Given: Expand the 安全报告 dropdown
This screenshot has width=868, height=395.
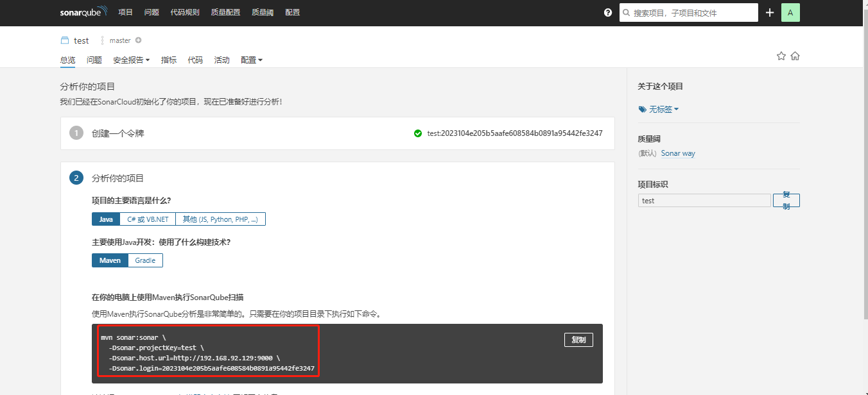Looking at the screenshot, I should 131,60.
